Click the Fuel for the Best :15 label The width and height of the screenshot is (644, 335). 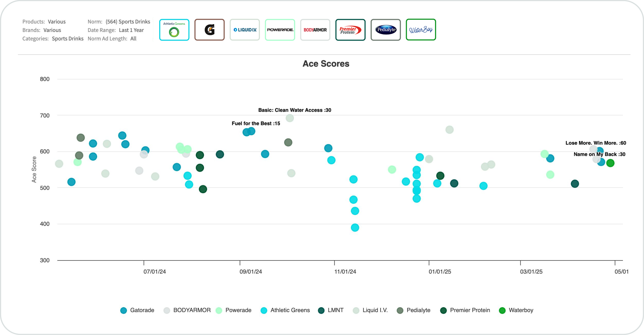pyautogui.click(x=256, y=123)
